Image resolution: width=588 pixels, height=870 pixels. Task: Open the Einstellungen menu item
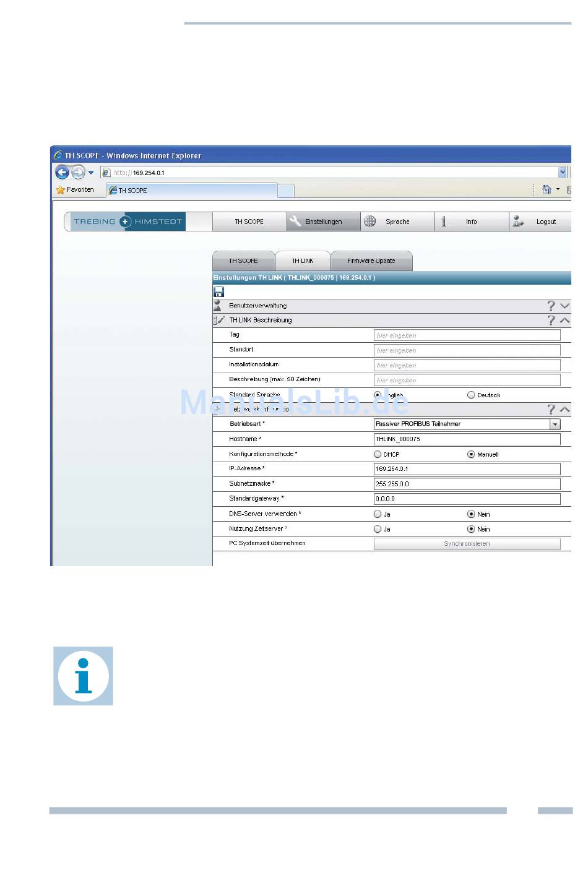click(x=323, y=222)
